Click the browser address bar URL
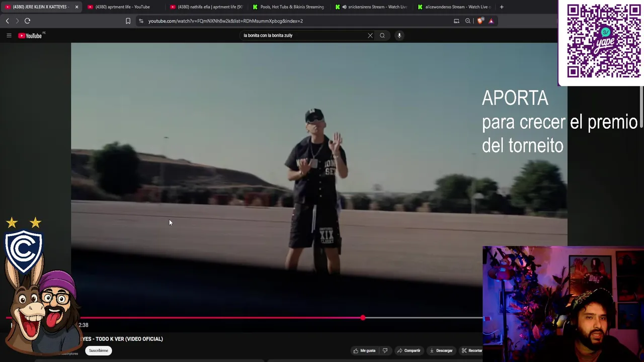This screenshot has height=362, width=644. click(x=225, y=21)
